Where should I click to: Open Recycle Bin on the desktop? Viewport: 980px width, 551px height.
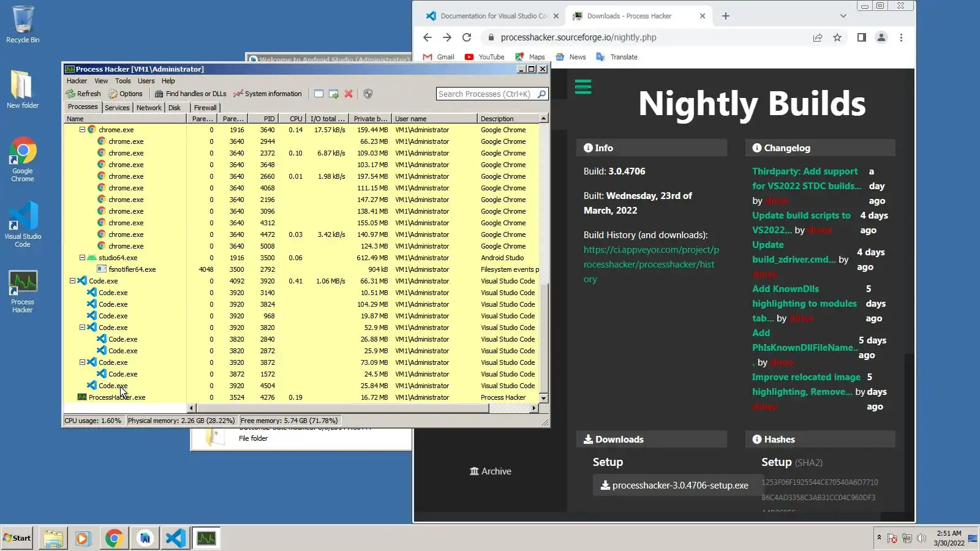pos(23,24)
